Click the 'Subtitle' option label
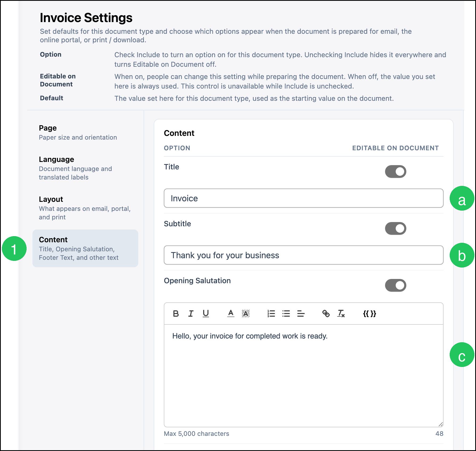This screenshot has width=476, height=451. (177, 224)
